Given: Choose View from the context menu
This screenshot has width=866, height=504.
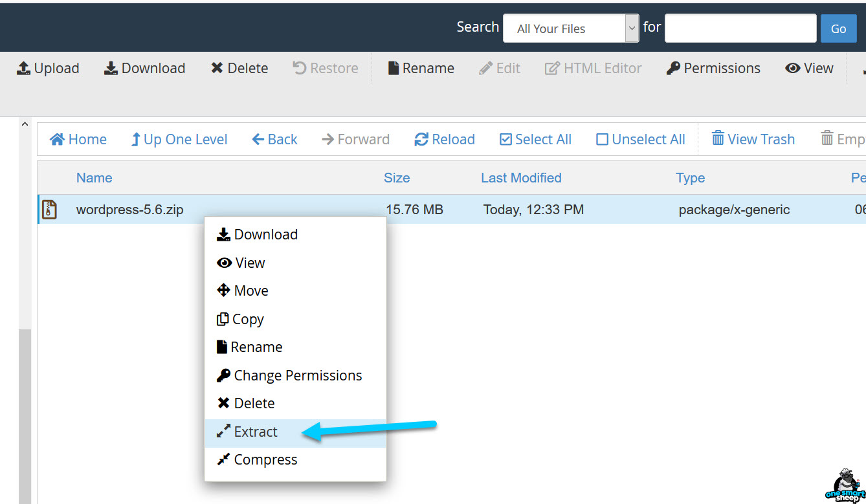Looking at the screenshot, I should (x=295, y=263).
